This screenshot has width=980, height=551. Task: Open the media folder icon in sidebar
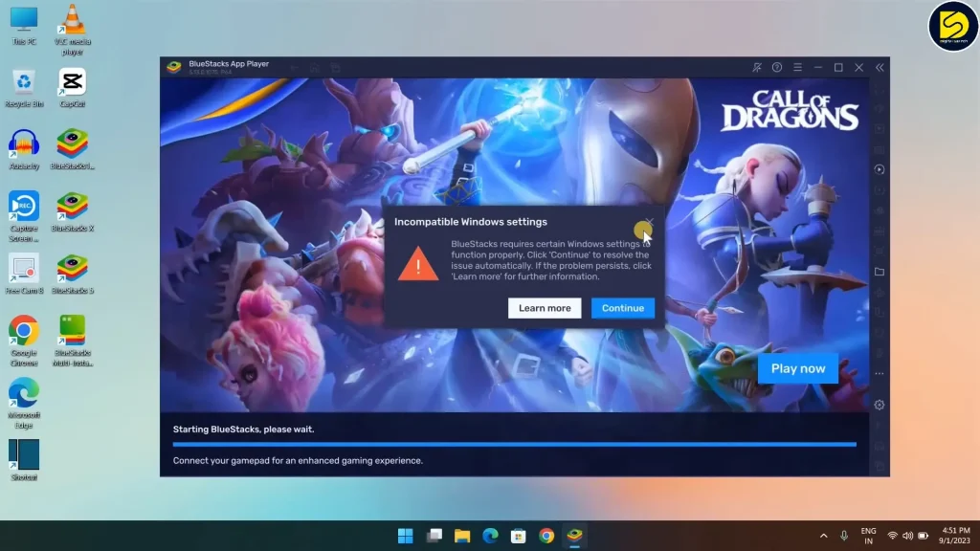879,272
